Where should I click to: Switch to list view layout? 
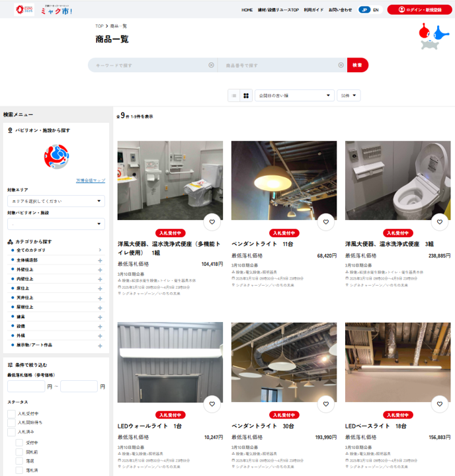(x=234, y=96)
